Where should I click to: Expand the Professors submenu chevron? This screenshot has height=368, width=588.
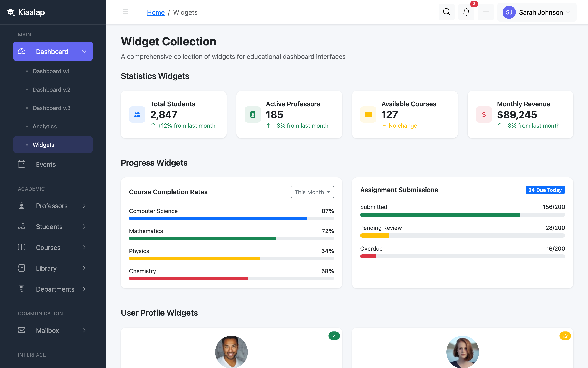click(x=84, y=206)
